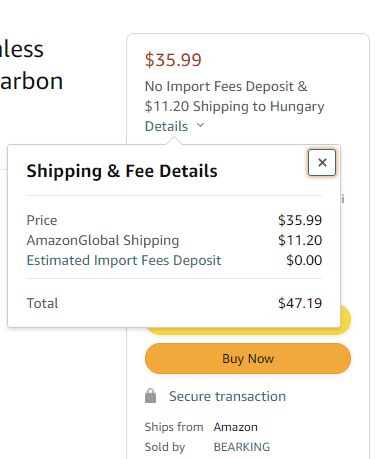Click the $11.20 Shipping to Hungary text
Viewport: 383px width, 459px height.
234,107
